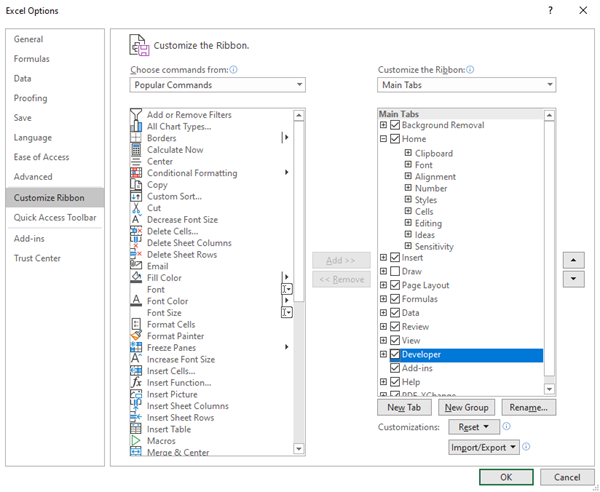This screenshot has width=600, height=492.
Task: Toggle the Add-ins tab checkbox
Action: 395,368
